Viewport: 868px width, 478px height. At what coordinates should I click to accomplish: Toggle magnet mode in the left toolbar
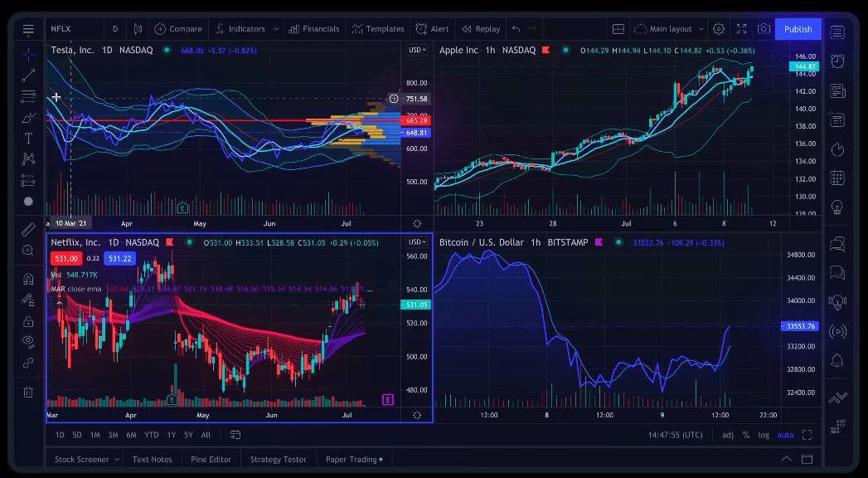click(x=28, y=279)
